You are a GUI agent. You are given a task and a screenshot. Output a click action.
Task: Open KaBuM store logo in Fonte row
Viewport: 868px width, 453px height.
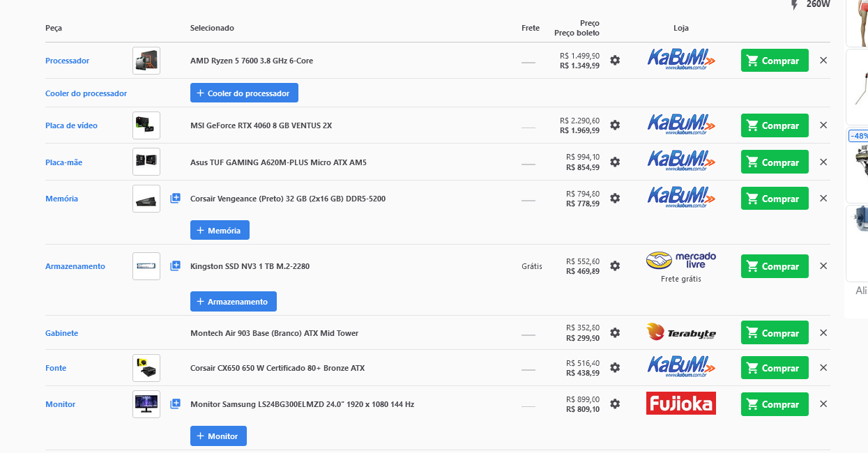[x=681, y=367]
